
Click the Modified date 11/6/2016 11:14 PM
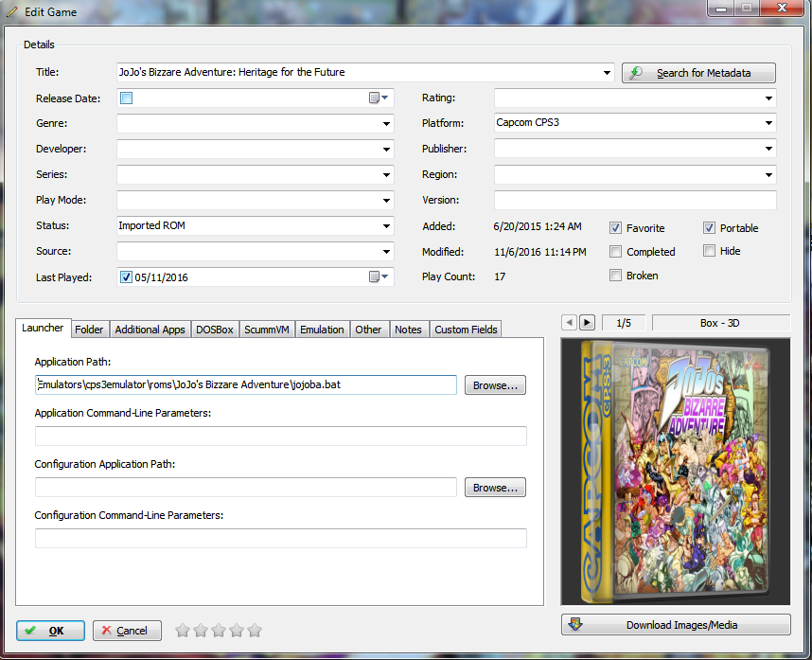click(x=540, y=252)
